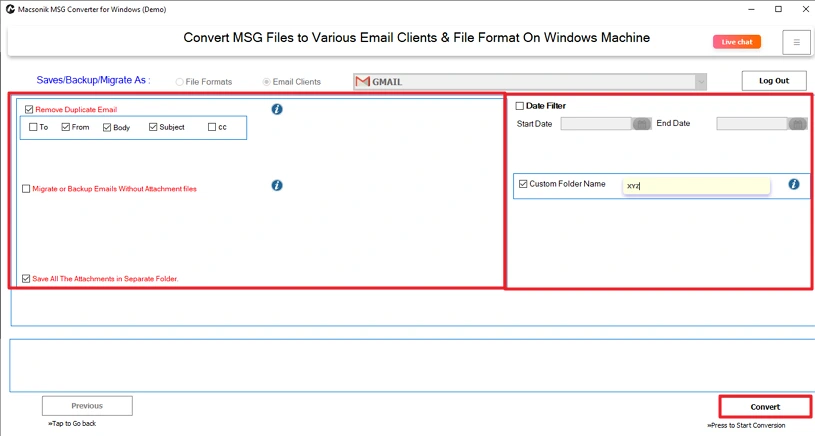
Task: Expand the GMAIL email client dropdown
Action: tap(700, 82)
